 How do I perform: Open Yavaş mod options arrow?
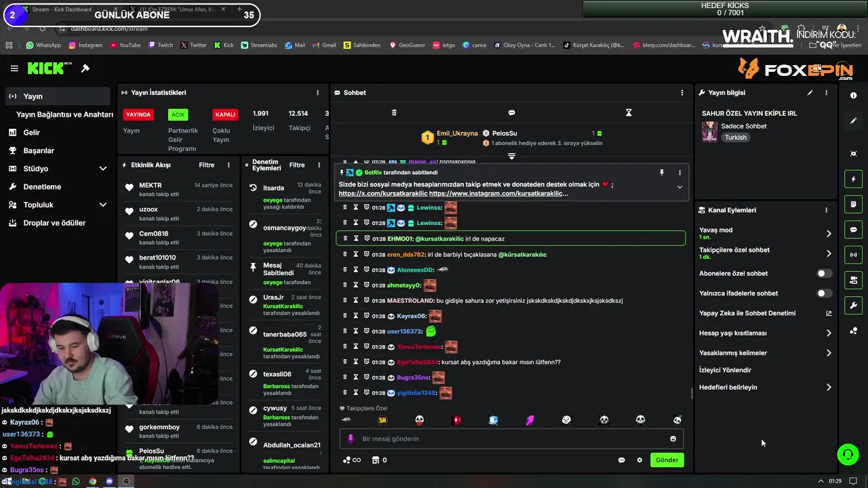click(829, 234)
